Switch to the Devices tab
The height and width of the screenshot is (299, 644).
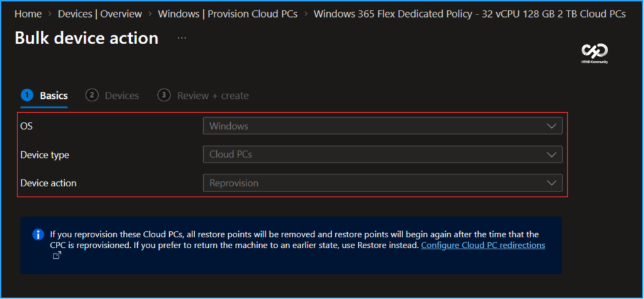(112, 96)
